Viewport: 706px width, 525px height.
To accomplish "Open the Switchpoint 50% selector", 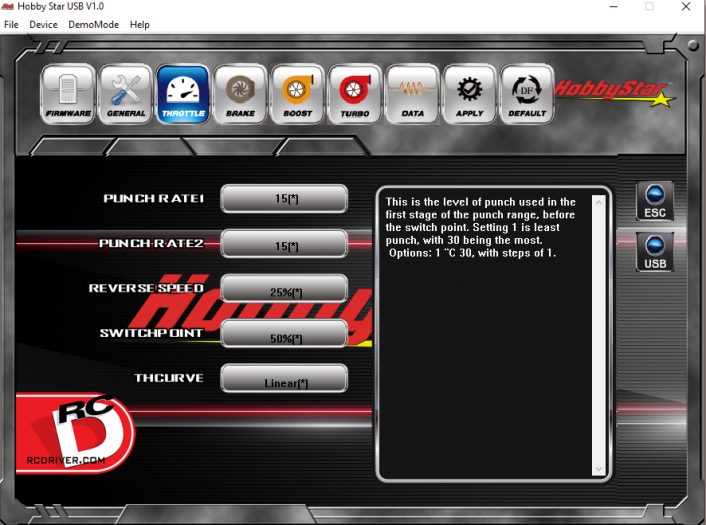I will pos(284,335).
